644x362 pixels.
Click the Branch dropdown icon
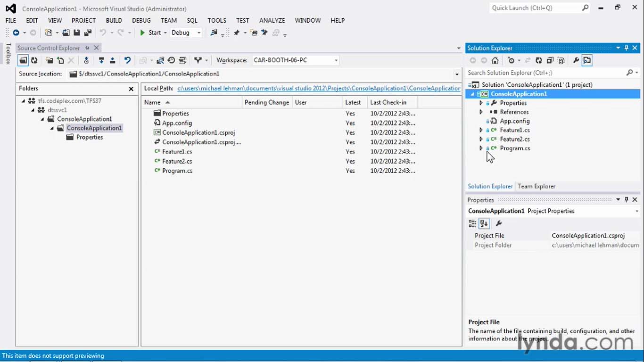tap(198, 60)
